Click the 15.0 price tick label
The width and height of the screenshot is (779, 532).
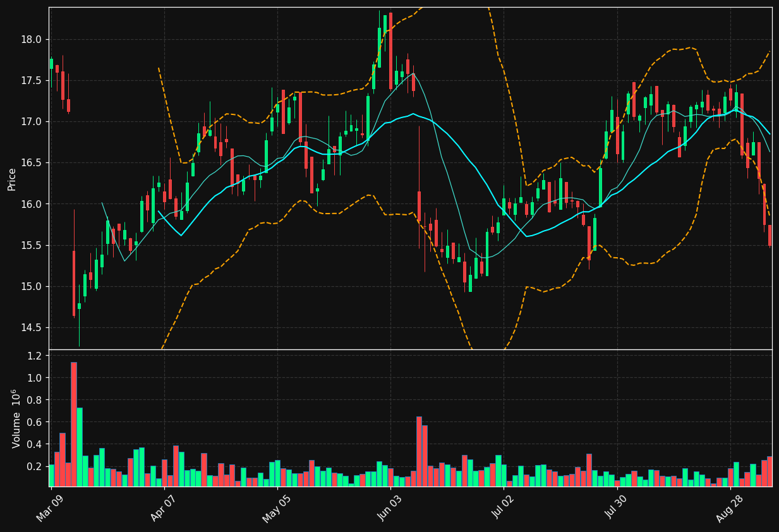pos(31,286)
